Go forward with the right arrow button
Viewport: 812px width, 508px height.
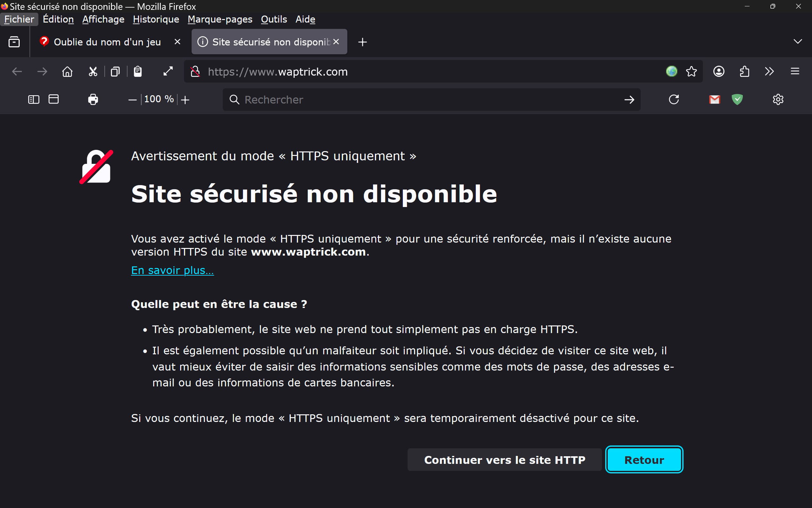click(x=42, y=71)
